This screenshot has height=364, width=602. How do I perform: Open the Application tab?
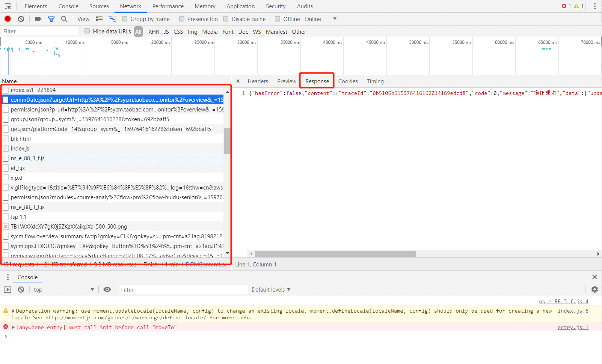click(x=241, y=6)
